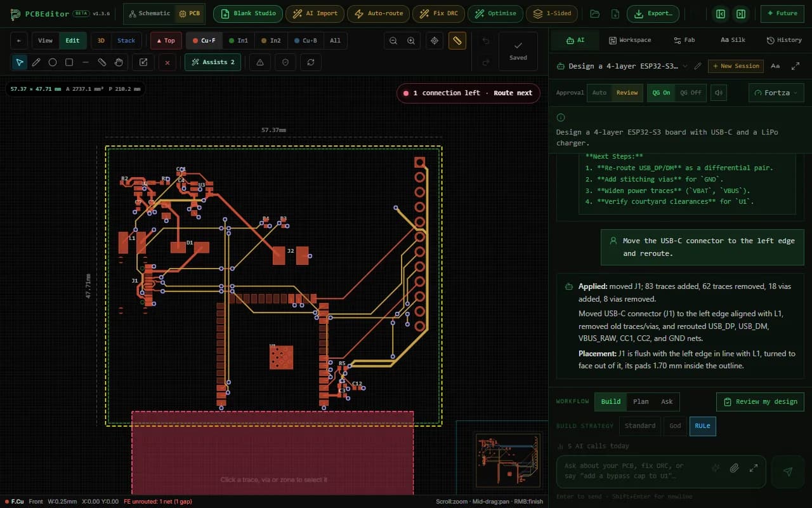
Task: Turn QG Off
Action: tap(691, 93)
